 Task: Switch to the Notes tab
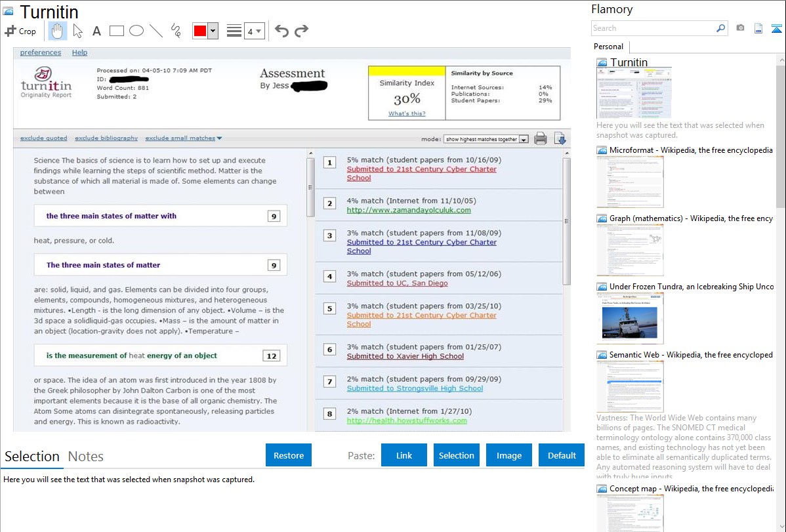[x=86, y=457]
